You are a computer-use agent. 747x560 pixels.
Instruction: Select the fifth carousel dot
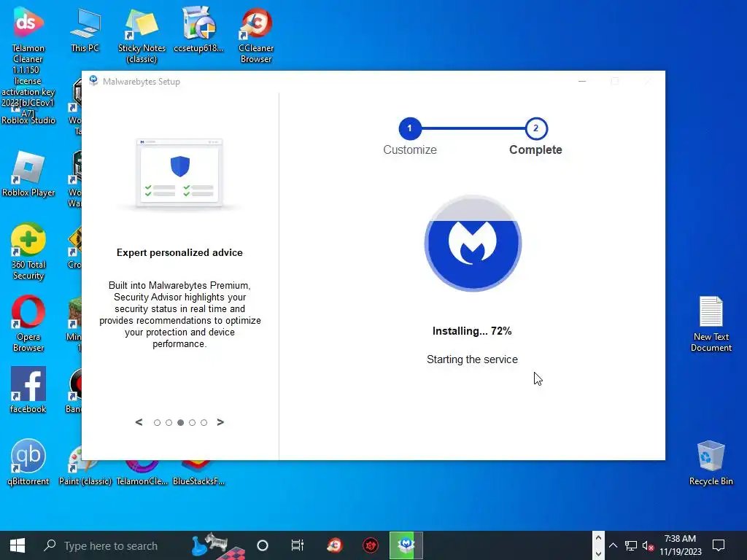point(204,423)
